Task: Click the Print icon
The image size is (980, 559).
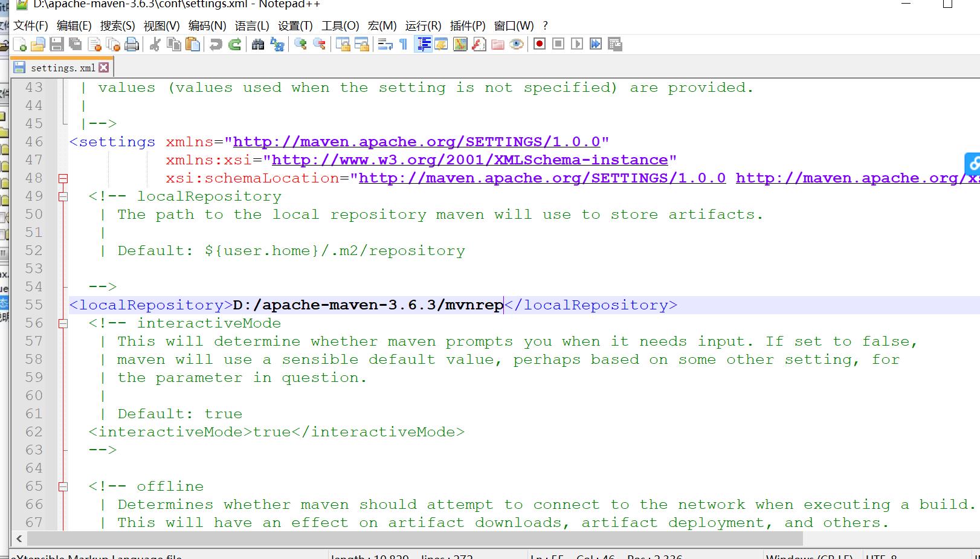Action: (132, 44)
